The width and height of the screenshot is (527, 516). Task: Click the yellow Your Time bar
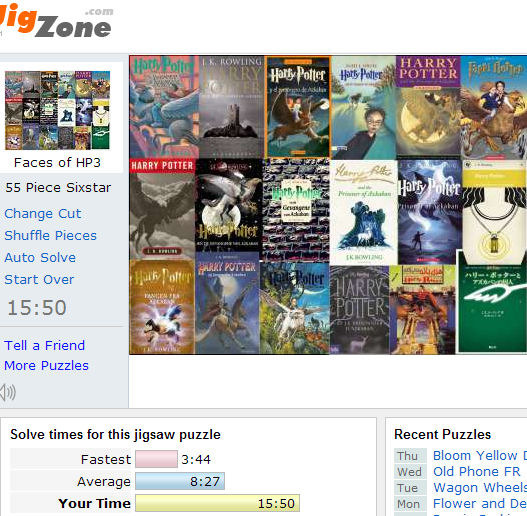point(217,503)
